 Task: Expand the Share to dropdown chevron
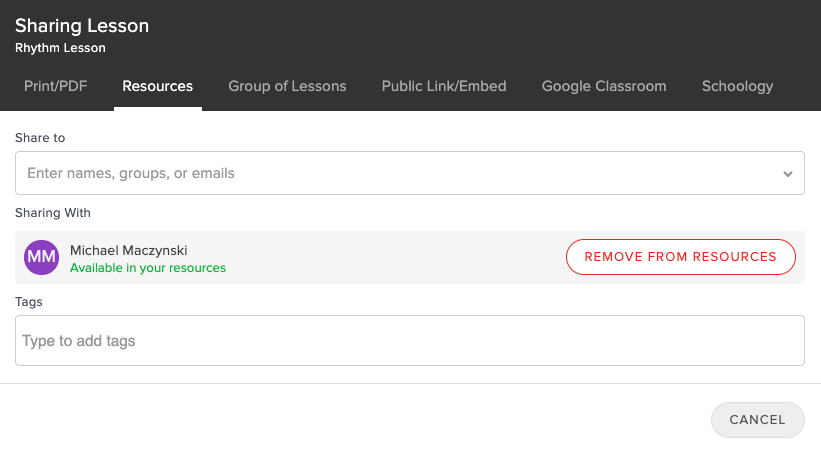point(787,174)
